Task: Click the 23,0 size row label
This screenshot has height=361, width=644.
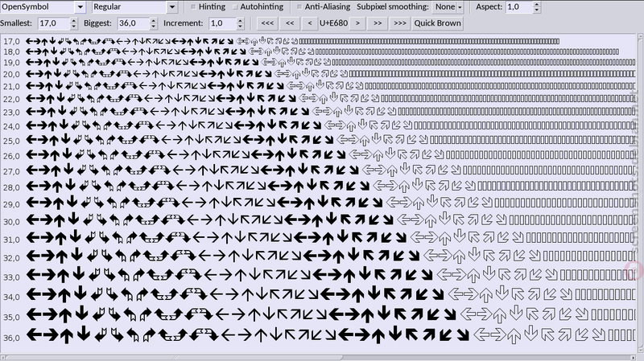Action: tap(11, 113)
